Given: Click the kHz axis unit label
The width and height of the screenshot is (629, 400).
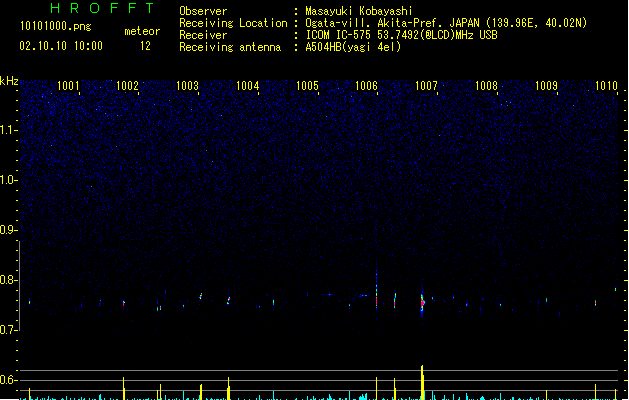Looking at the screenshot, I should click(9, 81).
